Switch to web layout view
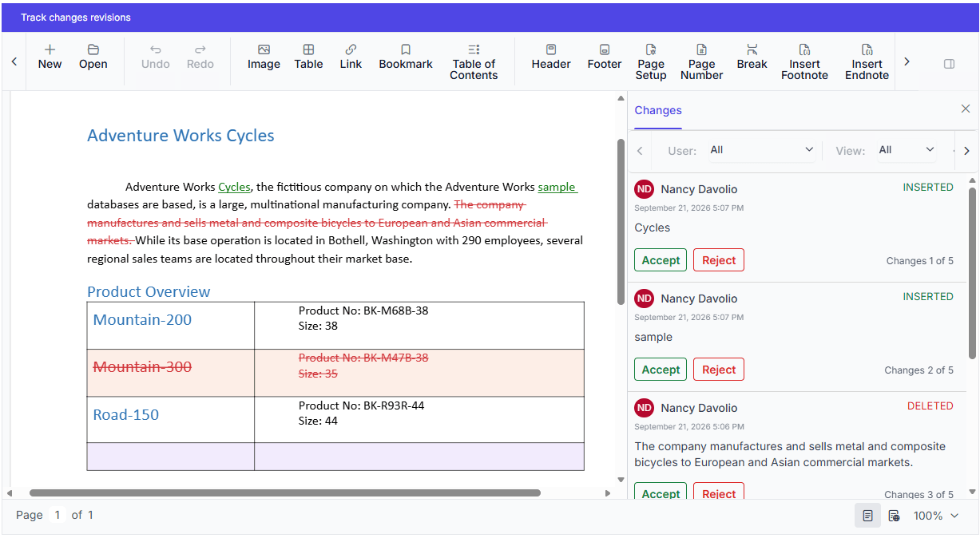The width and height of the screenshot is (980, 538). (894, 516)
